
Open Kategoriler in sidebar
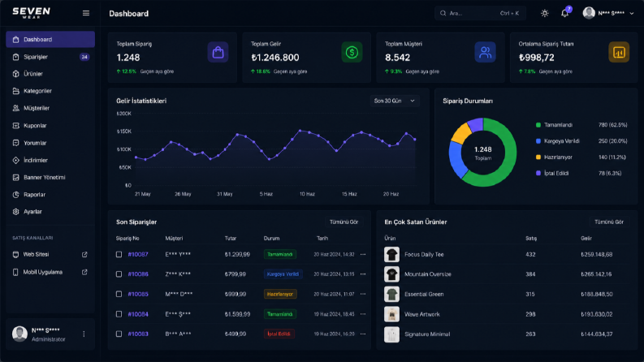tap(50, 91)
